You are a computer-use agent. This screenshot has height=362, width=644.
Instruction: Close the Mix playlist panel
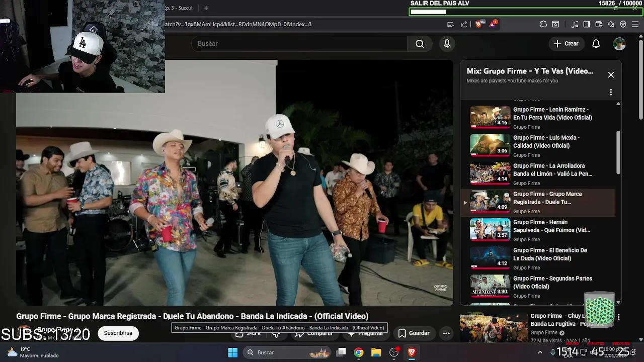[611, 75]
